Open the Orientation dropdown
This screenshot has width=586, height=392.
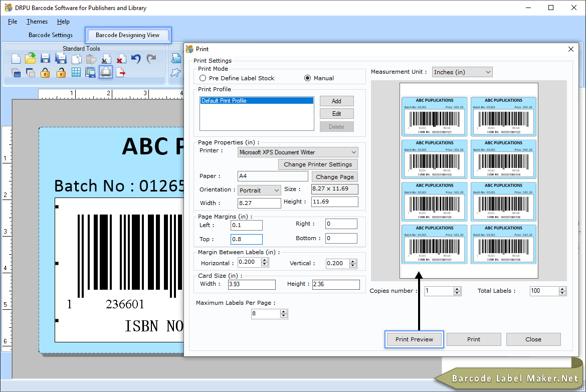coord(259,190)
